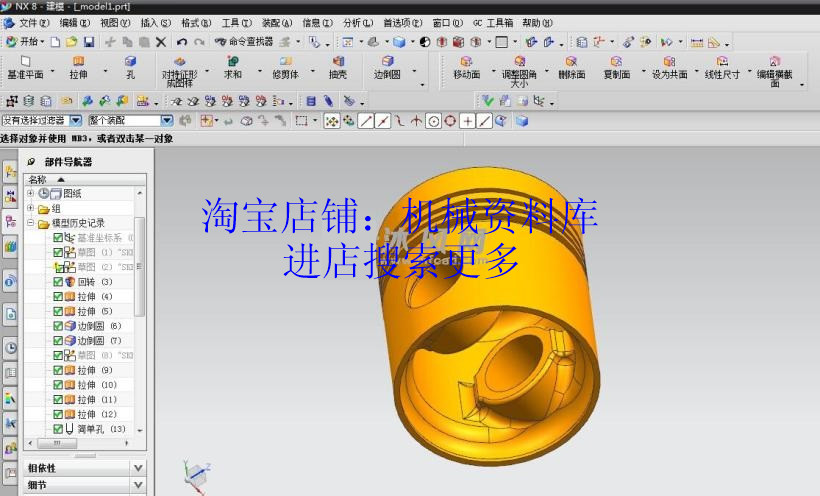
Task: Open the 视图(V) menu
Action: click(115, 23)
